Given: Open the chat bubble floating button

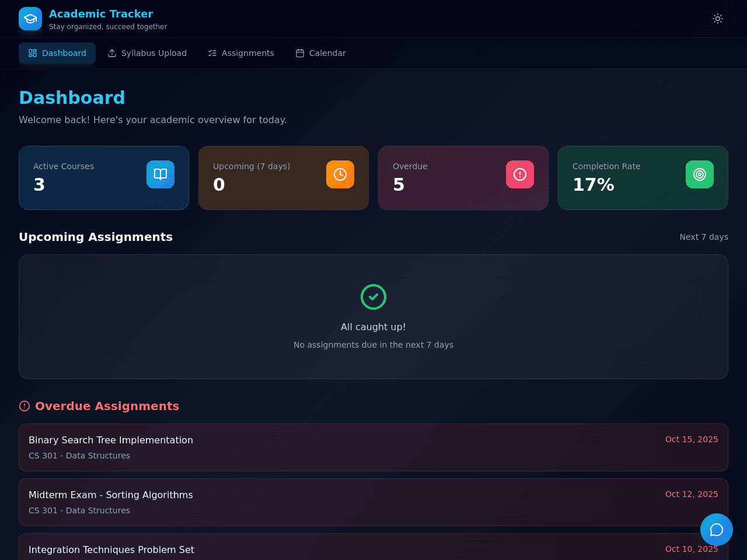Looking at the screenshot, I should 717,530.
